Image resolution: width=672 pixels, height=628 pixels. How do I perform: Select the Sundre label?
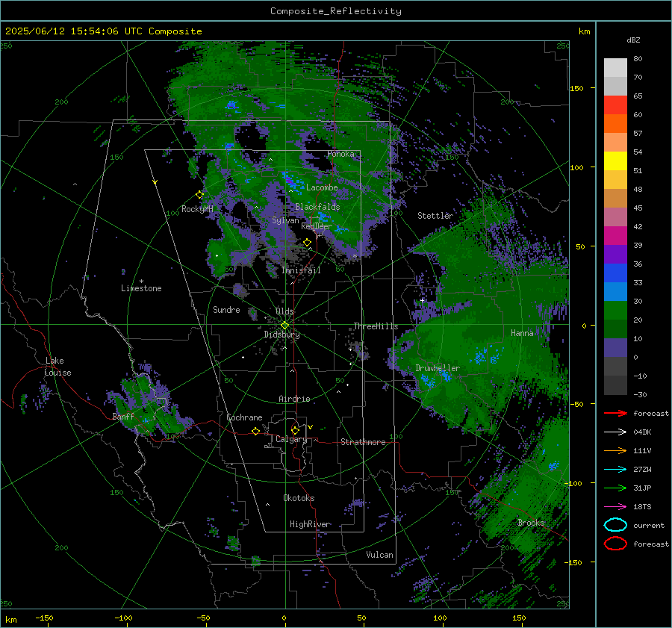[226, 309]
